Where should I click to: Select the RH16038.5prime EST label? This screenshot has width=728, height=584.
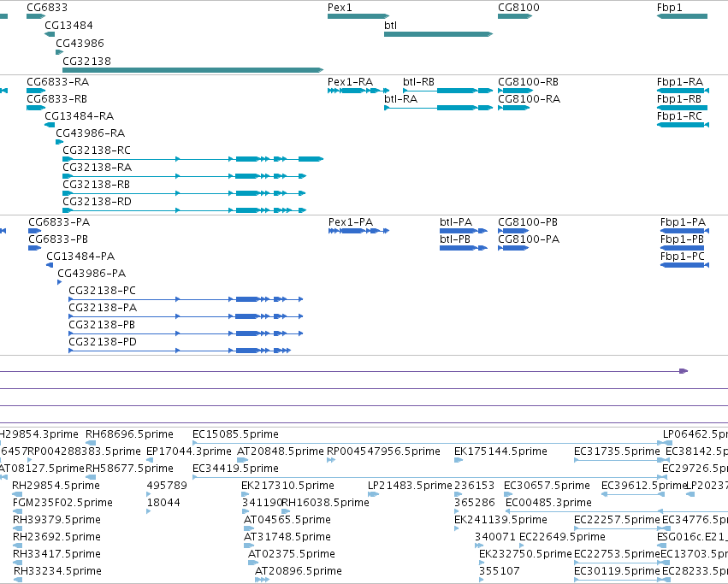325,503
